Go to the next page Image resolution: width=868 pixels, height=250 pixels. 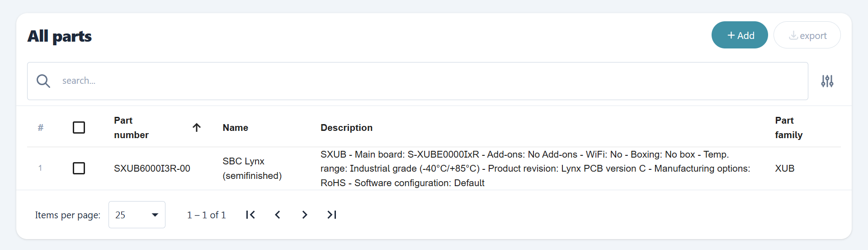pos(305,215)
